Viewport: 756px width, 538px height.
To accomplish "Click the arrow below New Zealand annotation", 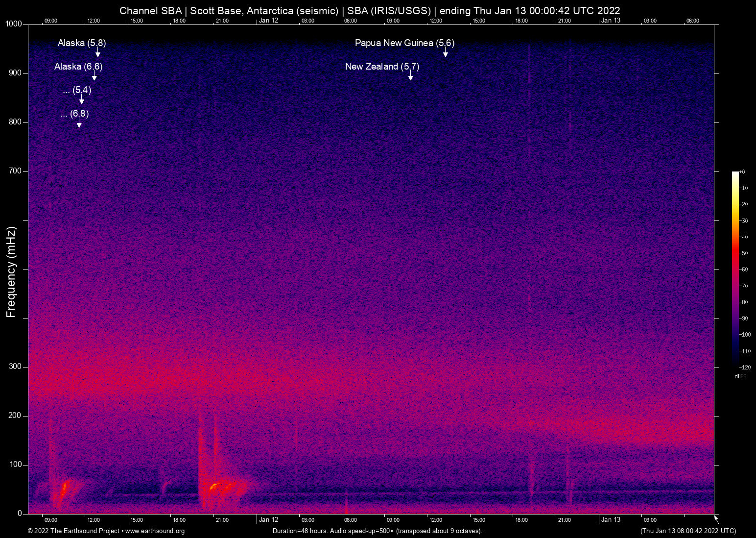I will point(411,77).
